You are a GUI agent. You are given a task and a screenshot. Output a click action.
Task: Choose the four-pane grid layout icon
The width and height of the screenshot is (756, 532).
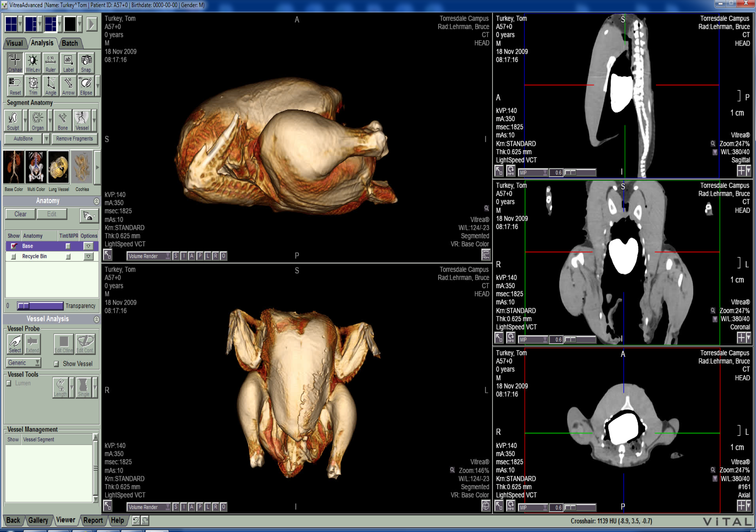coord(11,24)
